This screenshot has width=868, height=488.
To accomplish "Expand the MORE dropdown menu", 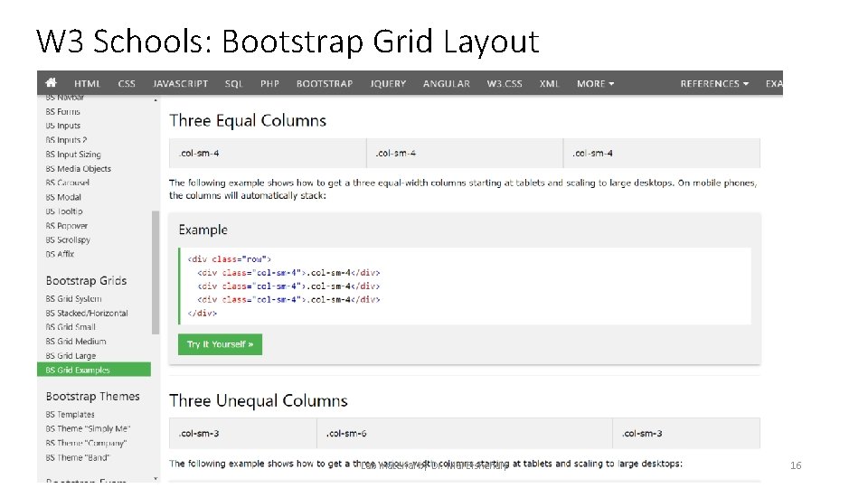I will click(595, 83).
